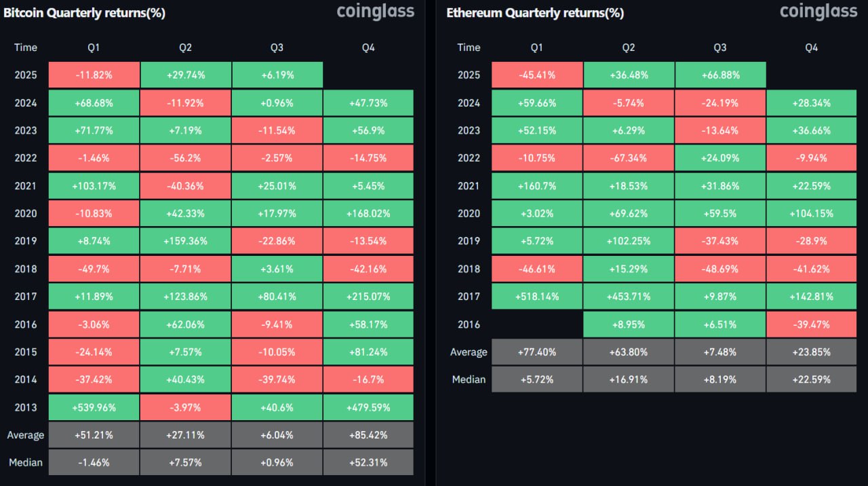The width and height of the screenshot is (868, 486).
Task: Click the Bitcoin Quarterly returns title
Action: [x=84, y=13]
